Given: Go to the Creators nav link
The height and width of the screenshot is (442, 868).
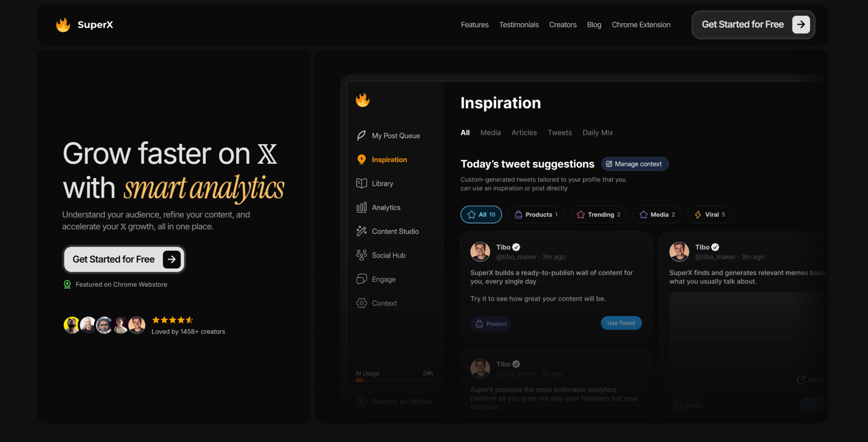Looking at the screenshot, I should [x=563, y=24].
